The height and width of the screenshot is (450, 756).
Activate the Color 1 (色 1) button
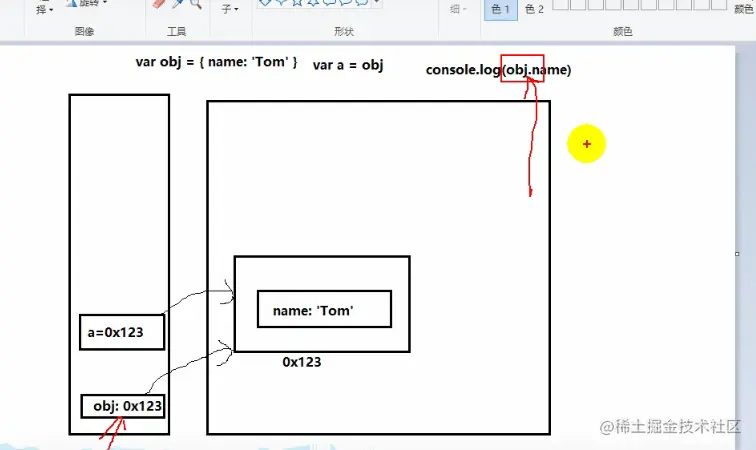coord(500,9)
